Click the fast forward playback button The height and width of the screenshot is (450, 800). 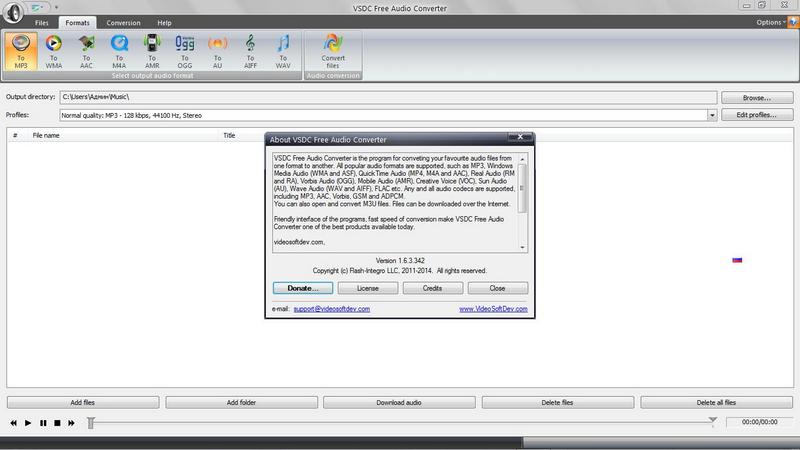tap(71, 423)
